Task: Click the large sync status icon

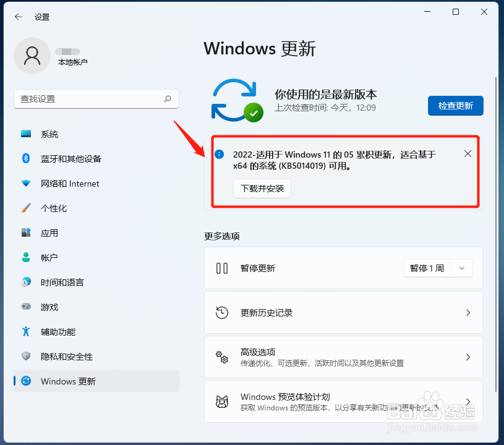Action: pyautogui.click(x=237, y=100)
